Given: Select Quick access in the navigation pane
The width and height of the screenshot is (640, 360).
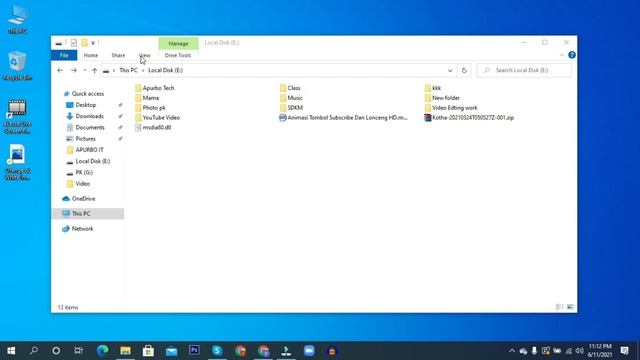Looking at the screenshot, I should point(88,93).
